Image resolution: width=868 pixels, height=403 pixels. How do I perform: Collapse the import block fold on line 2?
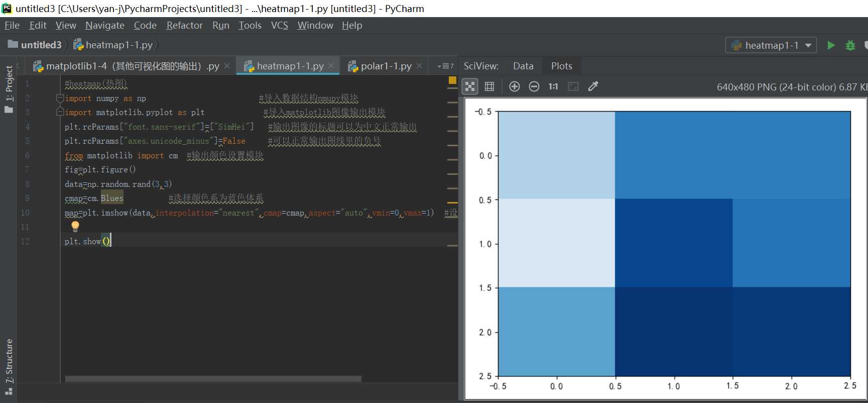60,98
